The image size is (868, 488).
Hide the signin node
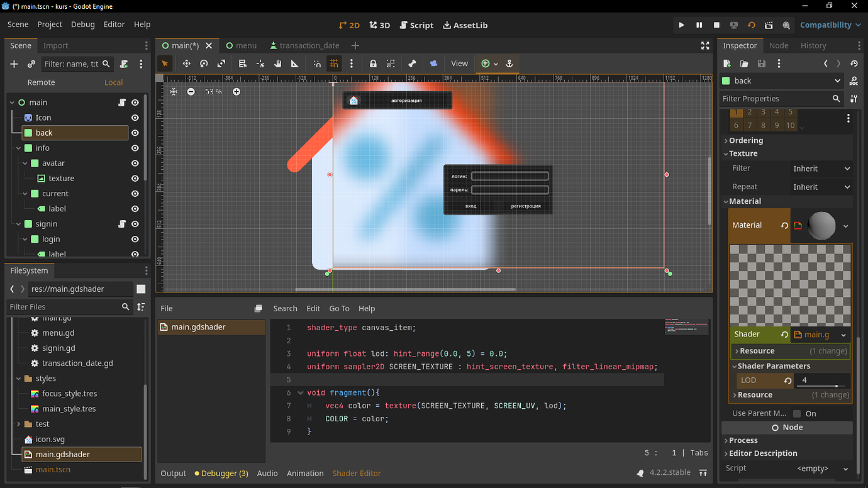[x=135, y=224]
